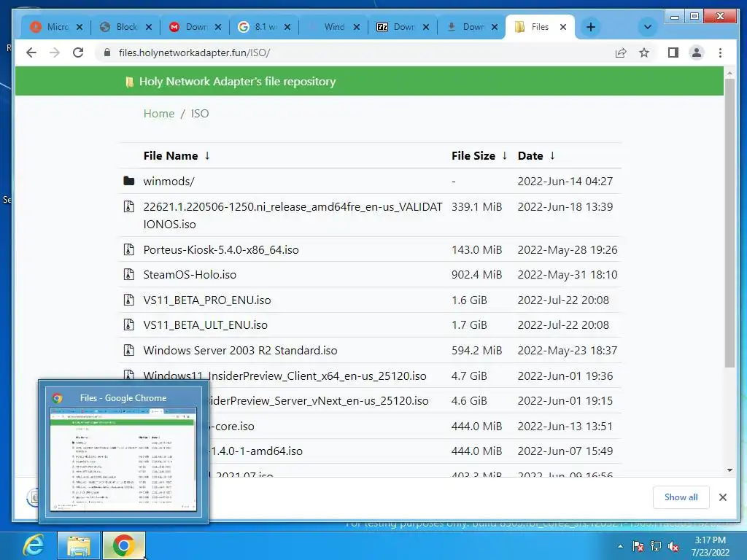Viewport: 747px width, 560px height.
Task: Open the Chrome side panel
Action: coord(673,52)
